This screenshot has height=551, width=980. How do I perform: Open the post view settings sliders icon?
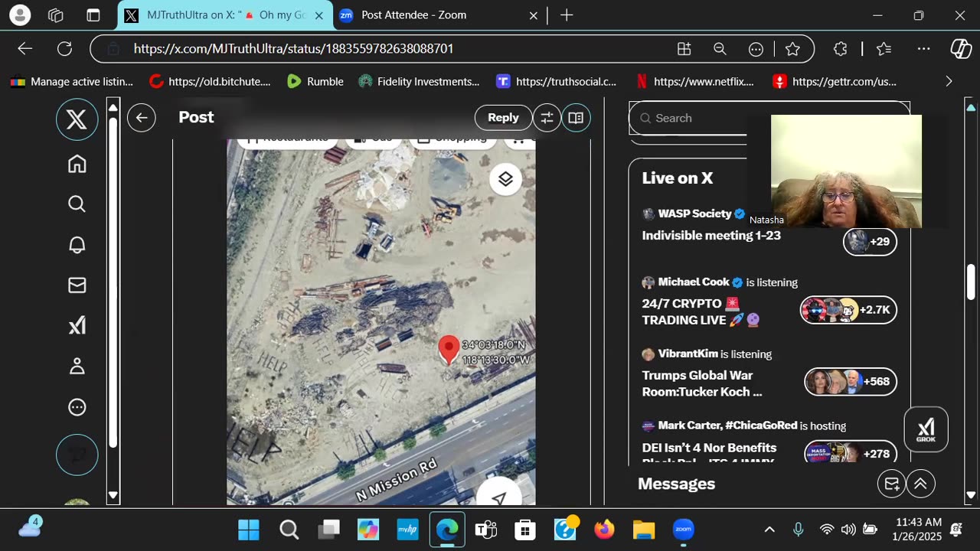(547, 118)
